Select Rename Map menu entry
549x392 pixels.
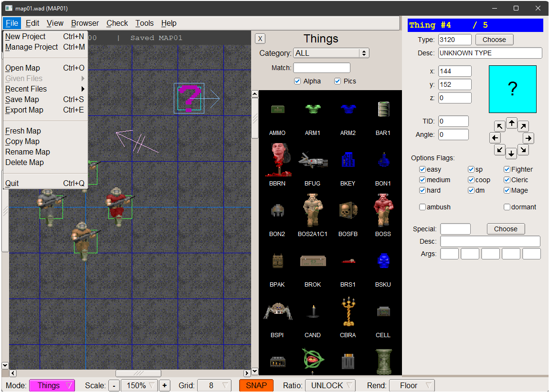(45, 152)
